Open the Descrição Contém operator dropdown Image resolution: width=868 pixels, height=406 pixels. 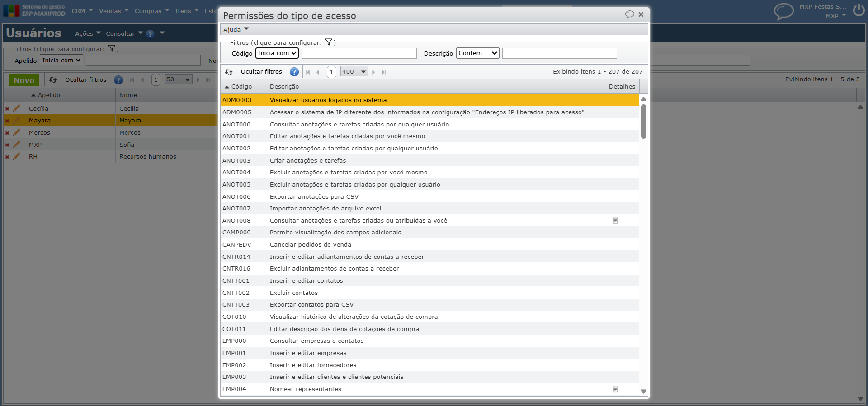click(477, 53)
